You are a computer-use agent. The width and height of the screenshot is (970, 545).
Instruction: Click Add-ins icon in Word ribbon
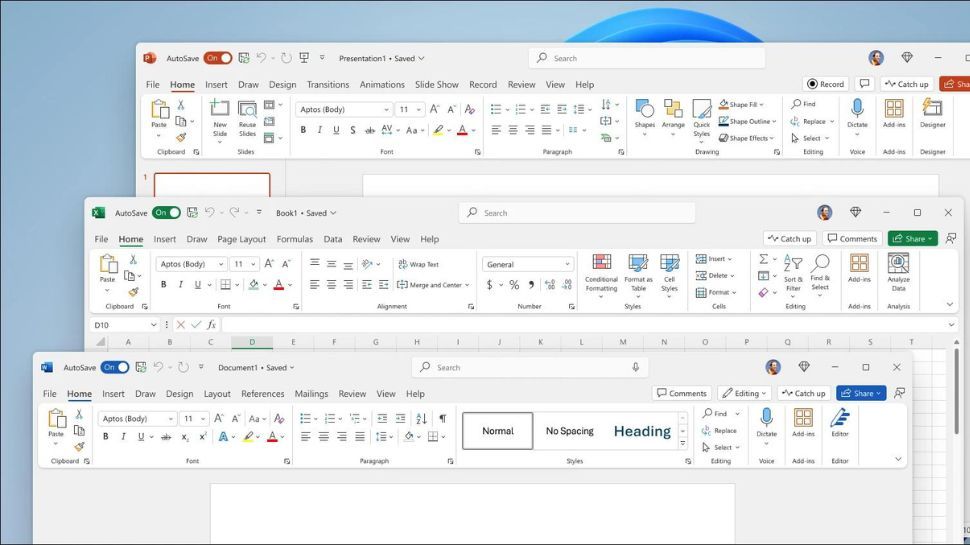(803, 418)
